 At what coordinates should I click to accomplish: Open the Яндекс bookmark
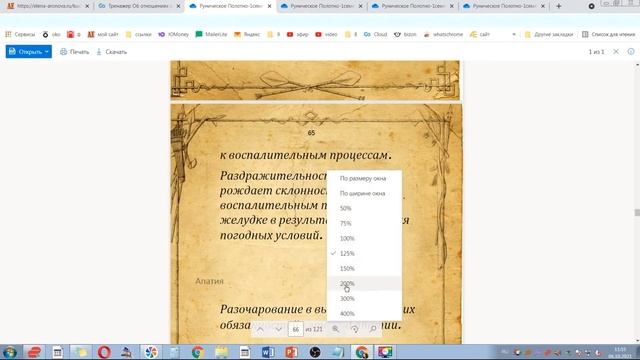(247, 34)
